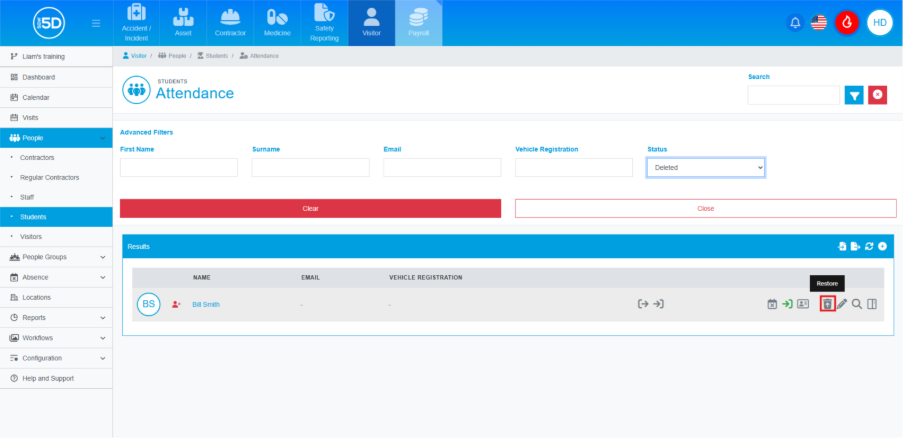
Task: Click the add plus icon in Results header
Action: point(882,246)
